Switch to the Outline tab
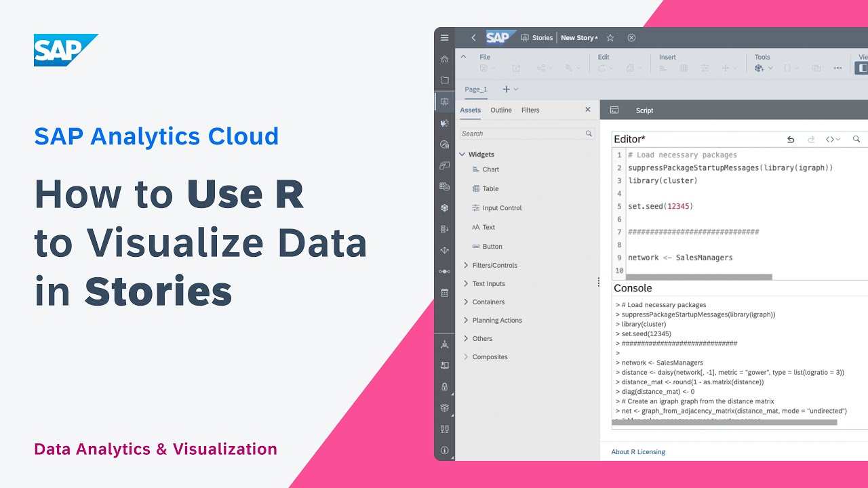Image resolution: width=868 pixels, height=488 pixels. (501, 110)
